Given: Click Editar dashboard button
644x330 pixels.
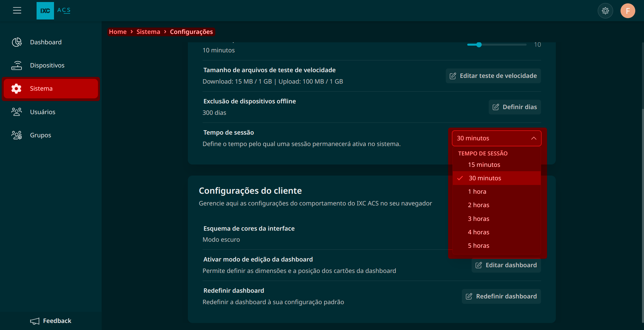Looking at the screenshot, I should [x=506, y=265].
